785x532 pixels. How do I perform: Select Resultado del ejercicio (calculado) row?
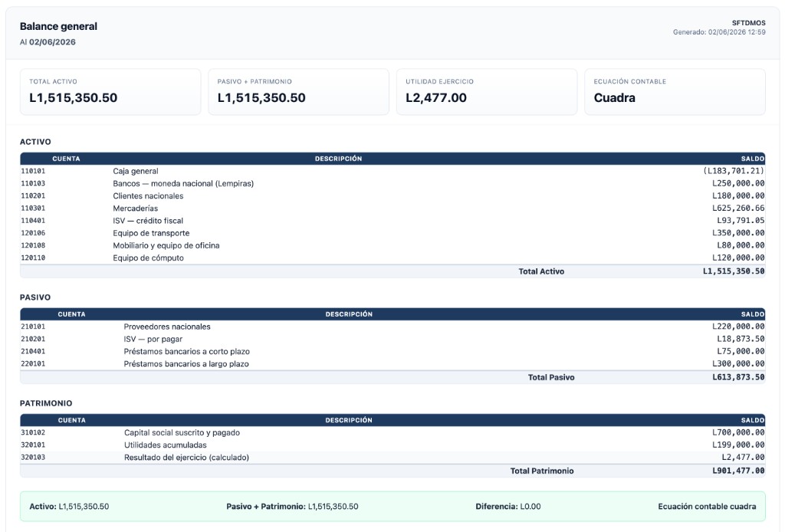392,458
